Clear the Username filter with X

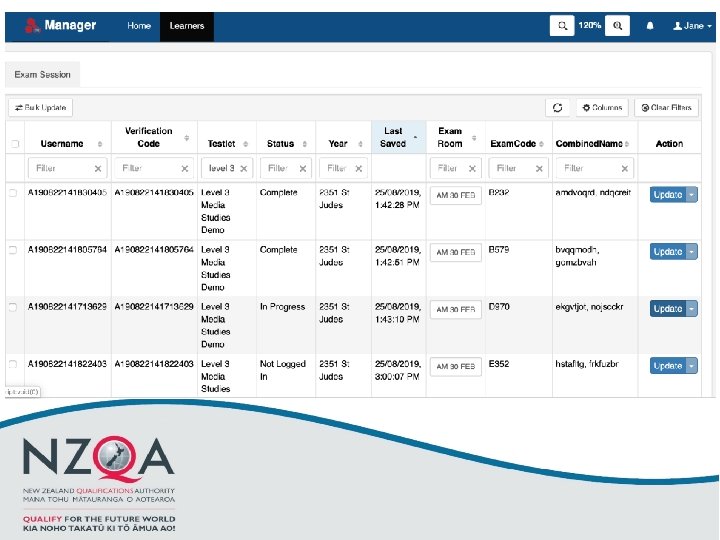coord(98,169)
